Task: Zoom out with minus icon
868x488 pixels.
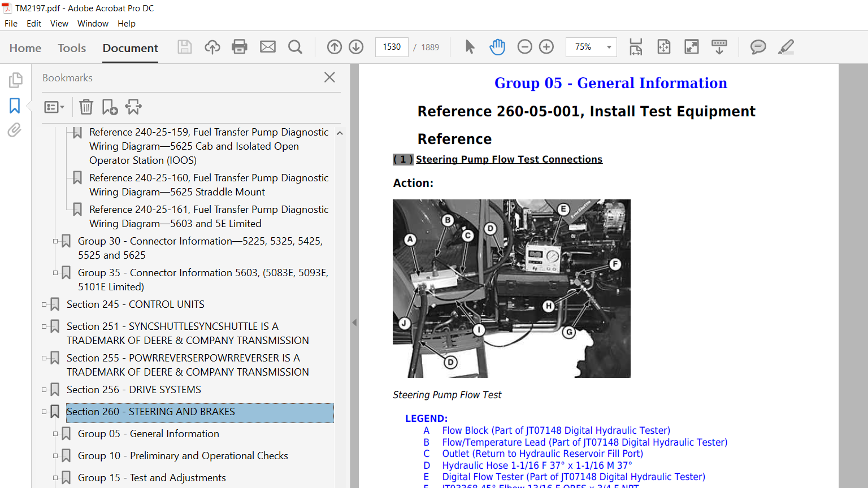Action: [x=525, y=47]
